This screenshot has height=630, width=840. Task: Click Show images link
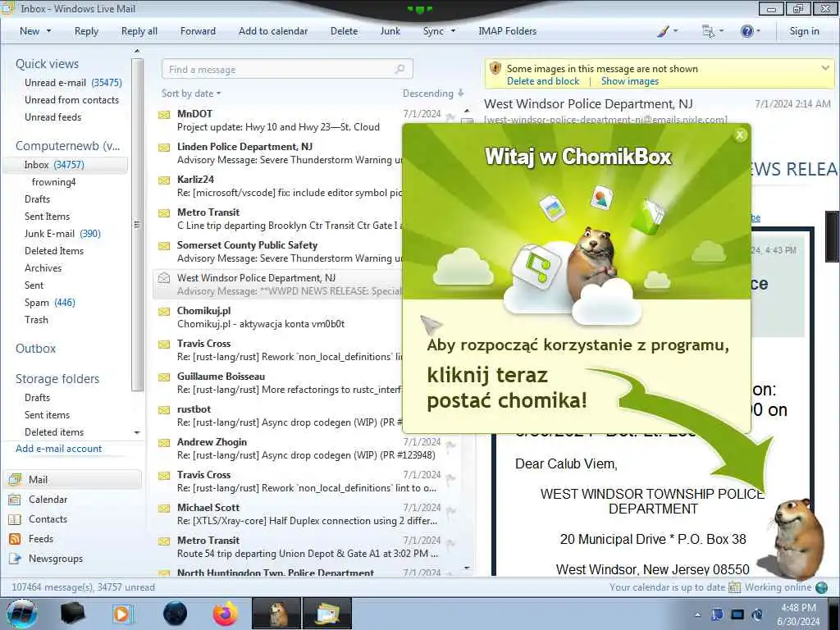(629, 81)
